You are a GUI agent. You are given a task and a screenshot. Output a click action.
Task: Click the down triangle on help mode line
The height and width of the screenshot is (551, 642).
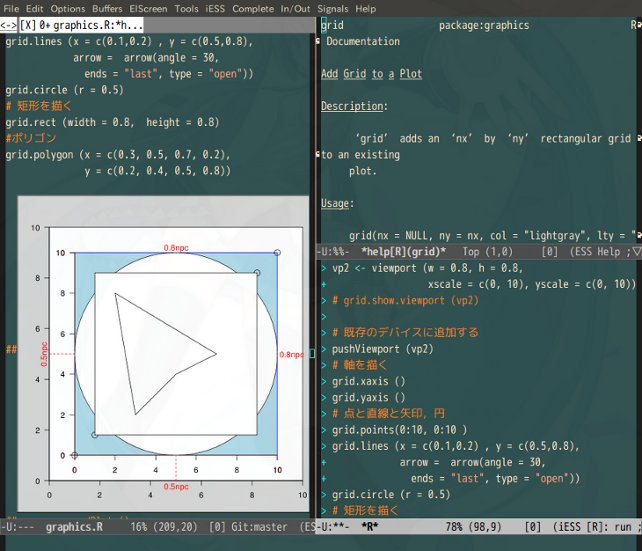635,251
